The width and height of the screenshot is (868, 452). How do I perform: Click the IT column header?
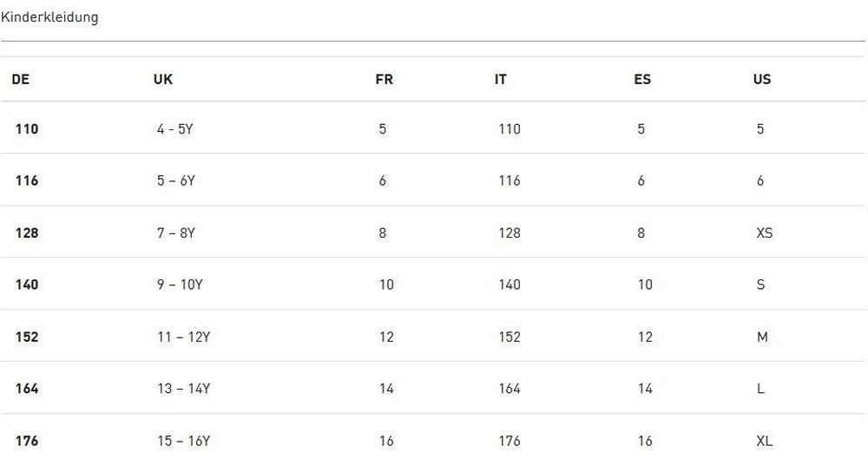501,79
